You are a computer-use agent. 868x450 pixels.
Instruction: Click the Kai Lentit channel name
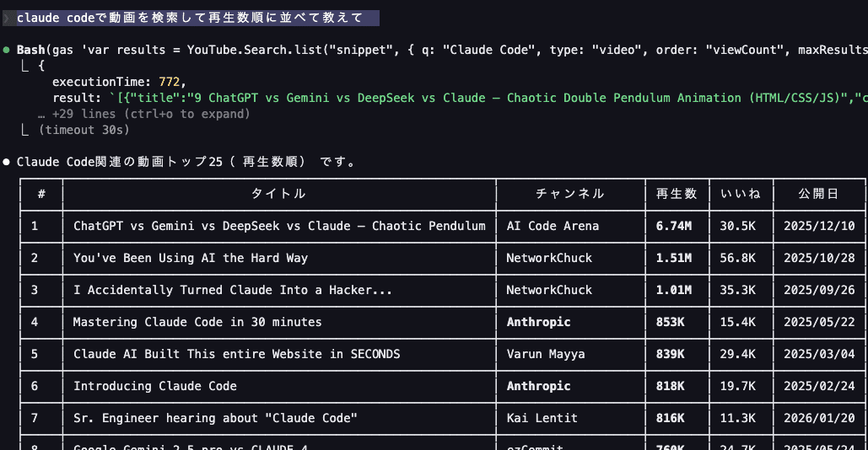click(542, 418)
